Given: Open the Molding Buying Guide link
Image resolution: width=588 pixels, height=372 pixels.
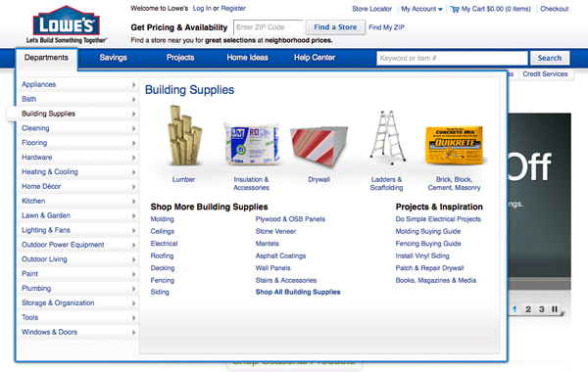Looking at the screenshot, I should [x=428, y=231].
